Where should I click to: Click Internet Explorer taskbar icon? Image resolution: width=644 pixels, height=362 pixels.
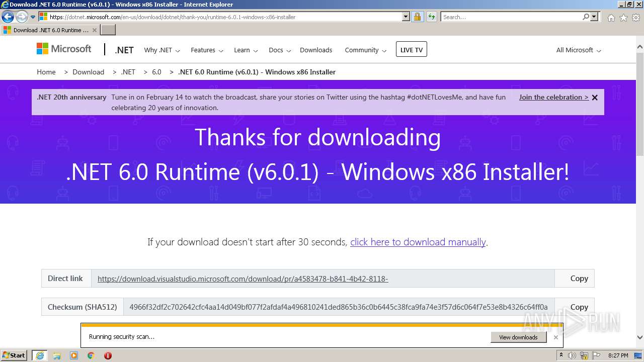(x=40, y=355)
